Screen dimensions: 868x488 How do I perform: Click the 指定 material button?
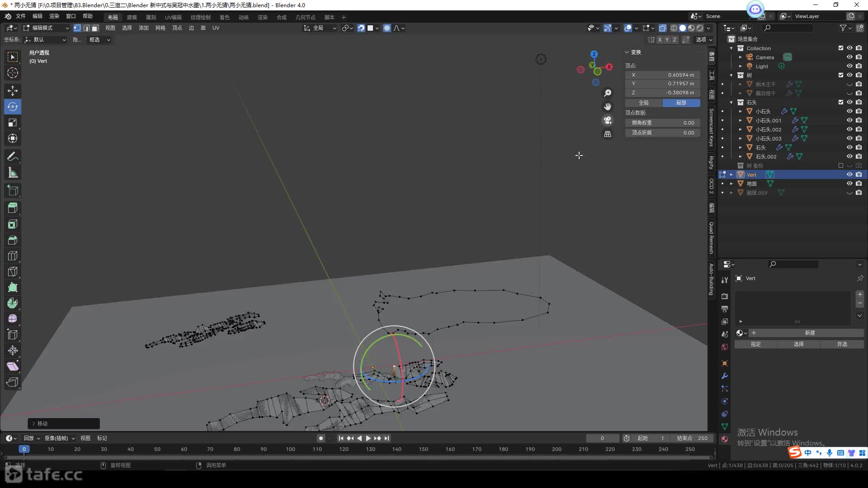756,344
